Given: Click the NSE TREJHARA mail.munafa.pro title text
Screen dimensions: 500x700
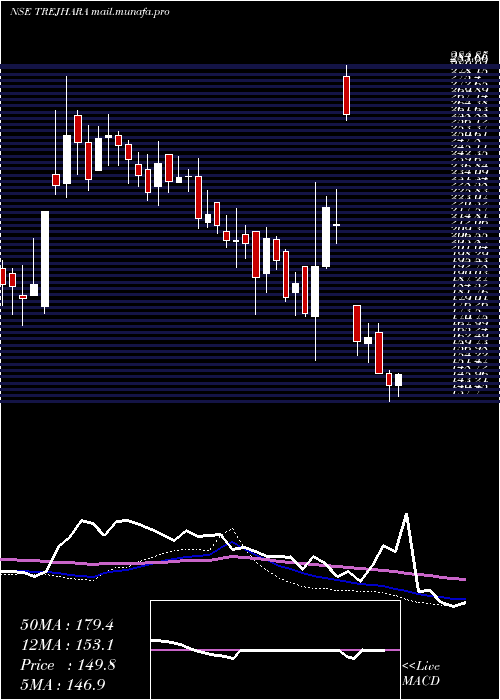Looking at the screenshot, I should tap(89, 12).
